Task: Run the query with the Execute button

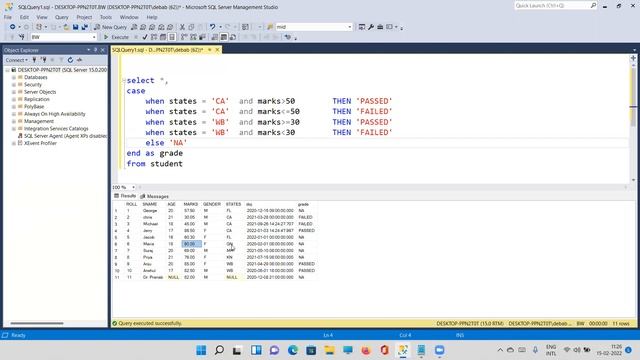Action: (x=116, y=37)
